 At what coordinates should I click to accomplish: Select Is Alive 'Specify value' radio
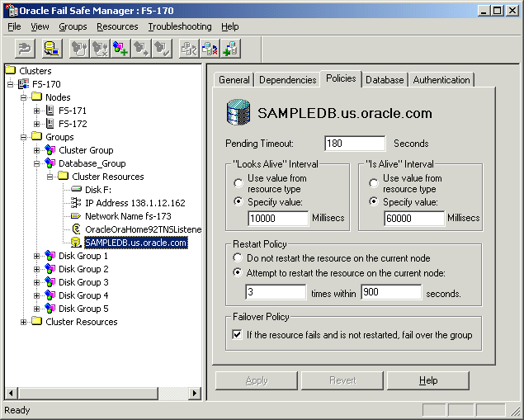pos(374,201)
